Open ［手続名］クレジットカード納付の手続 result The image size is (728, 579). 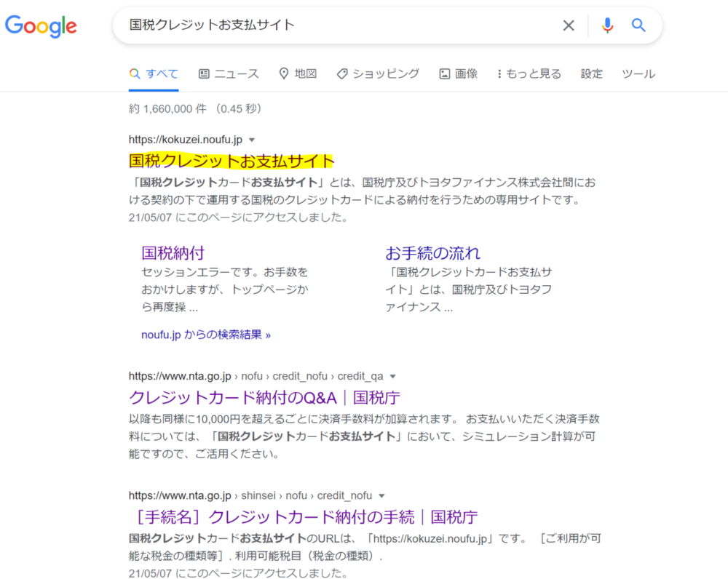point(307,517)
